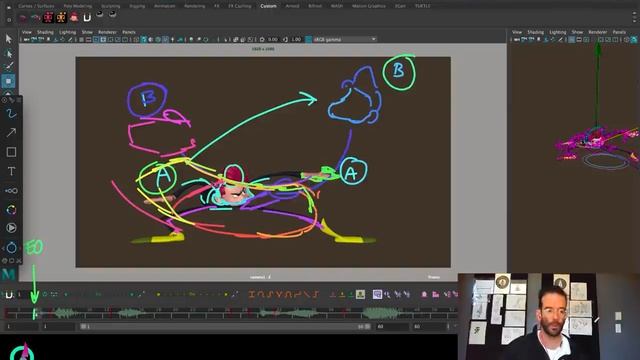Activate the highlighted blue square tool in the toolbox
Viewport: 640px width, 360px height.
(9, 81)
